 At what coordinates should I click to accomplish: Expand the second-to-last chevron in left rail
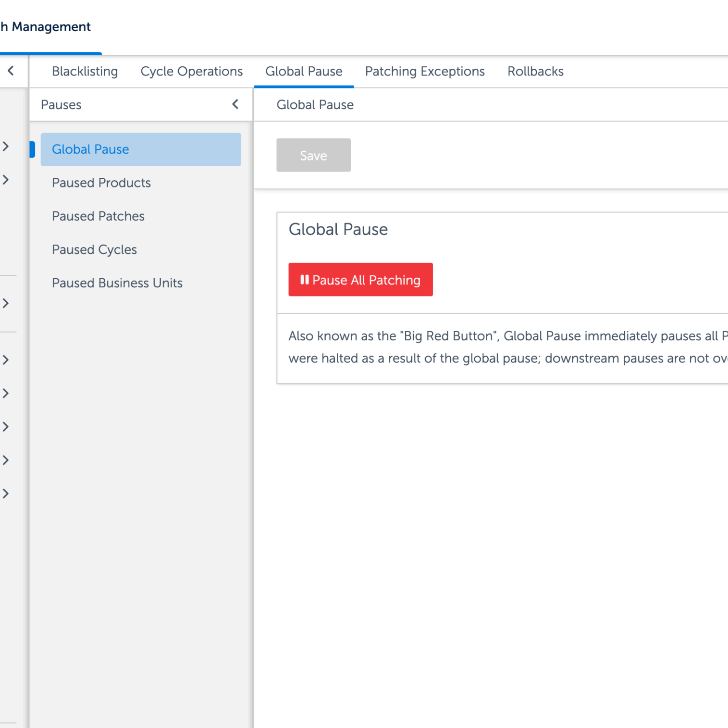point(6,460)
